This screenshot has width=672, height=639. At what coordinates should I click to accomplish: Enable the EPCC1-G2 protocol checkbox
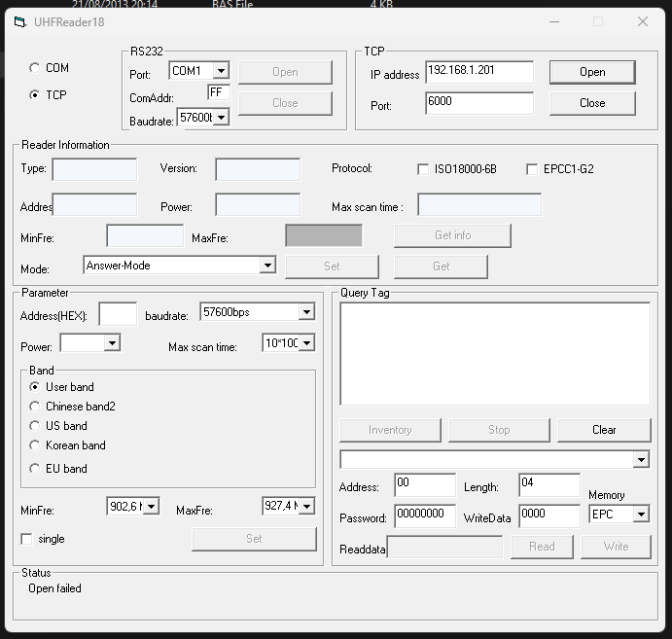pyautogui.click(x=532, y=169)
